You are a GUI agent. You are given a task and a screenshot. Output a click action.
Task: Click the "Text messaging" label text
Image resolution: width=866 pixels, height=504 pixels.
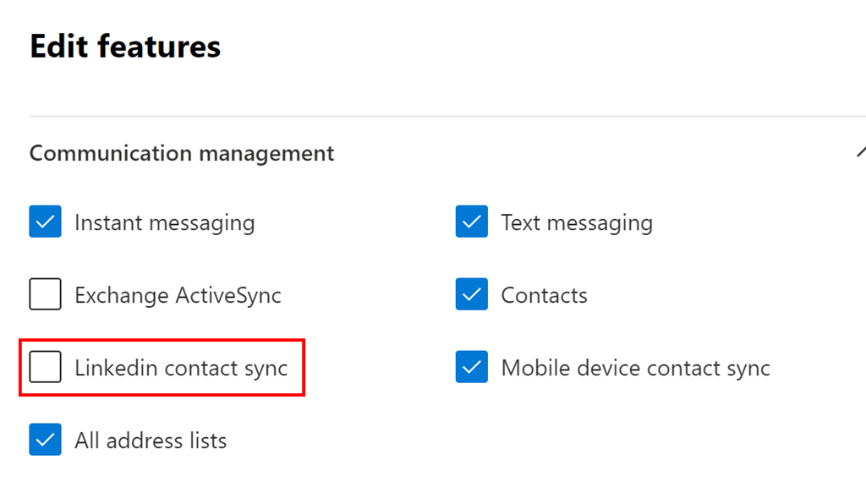(x=577, y=223)
